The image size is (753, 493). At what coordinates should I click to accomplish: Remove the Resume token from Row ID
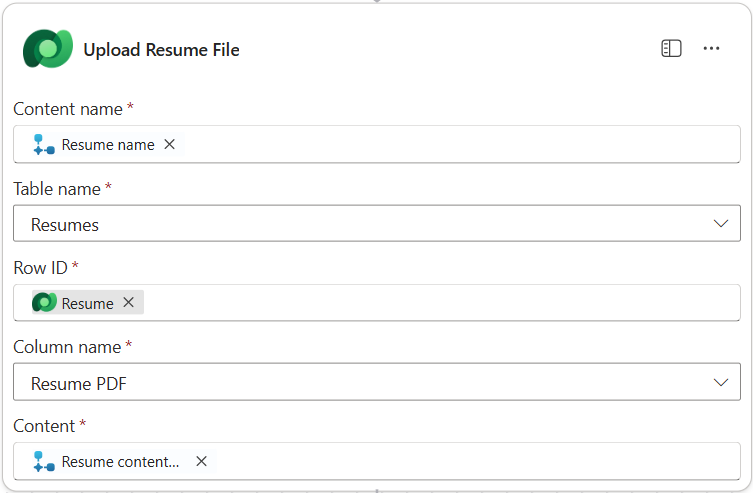128,302
